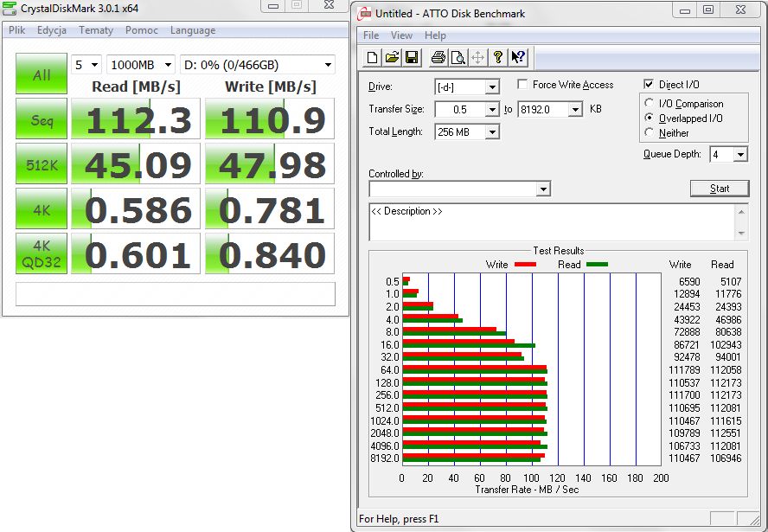Click the empty comment field in CrystalDiskMark
The image size is (768, 532).
pyautogui.click(x=176, y=294)
